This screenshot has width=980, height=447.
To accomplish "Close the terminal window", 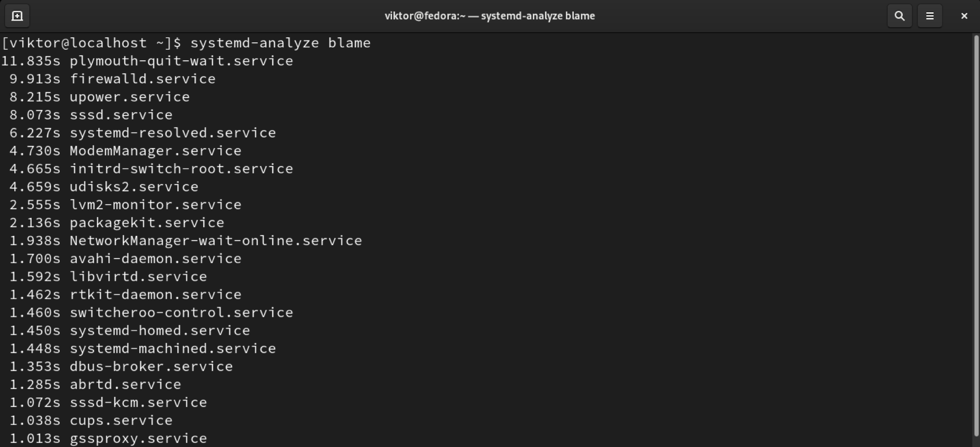I will [x=964, y=16].
